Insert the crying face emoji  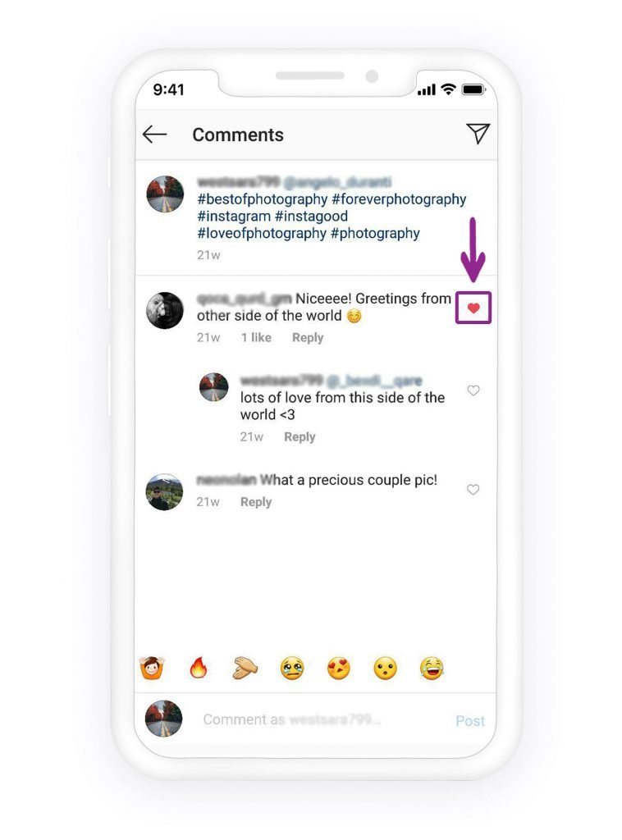[x=292, y=669]
